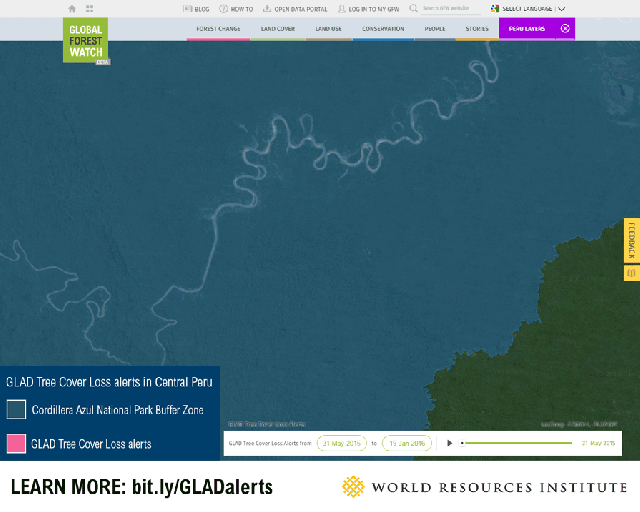
Task: Click the Blog icon link
Action: (x=187, y=9)
